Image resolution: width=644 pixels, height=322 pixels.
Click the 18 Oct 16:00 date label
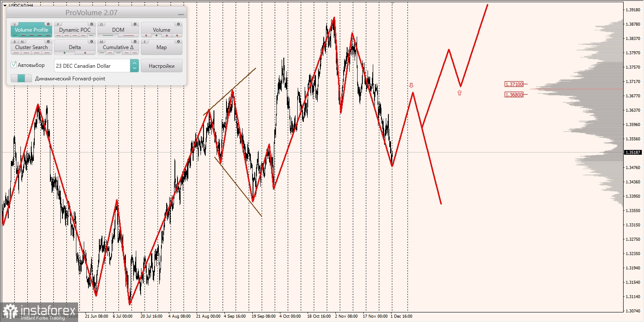(319, 316)
